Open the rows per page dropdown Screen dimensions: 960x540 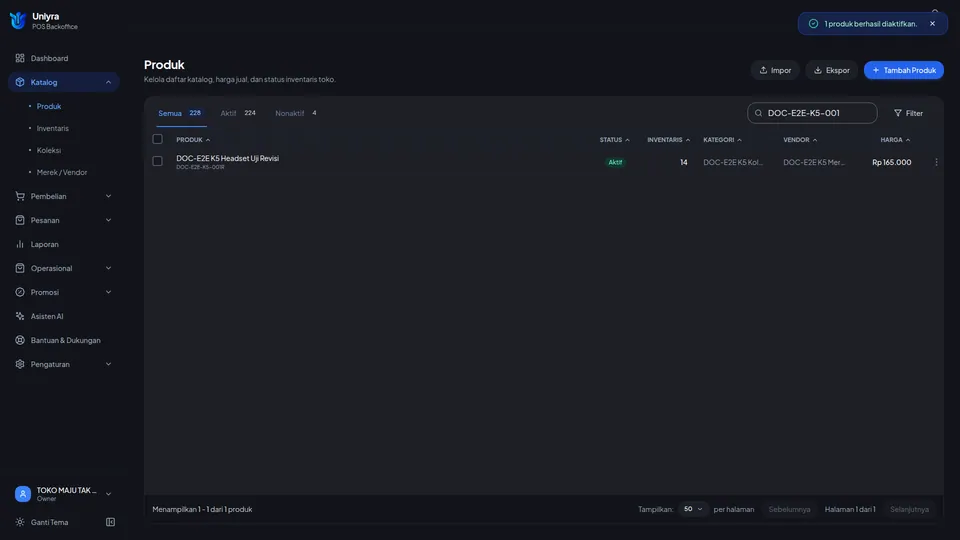click(x=693, y=509)
